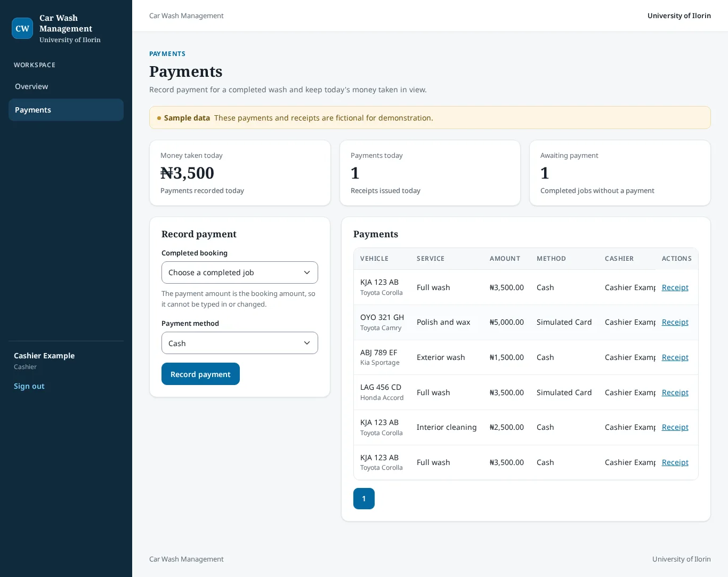Screen dimensions: 728x577
Task: Click vehicle OYO 321 GH
Action: [x=382, y=317]
